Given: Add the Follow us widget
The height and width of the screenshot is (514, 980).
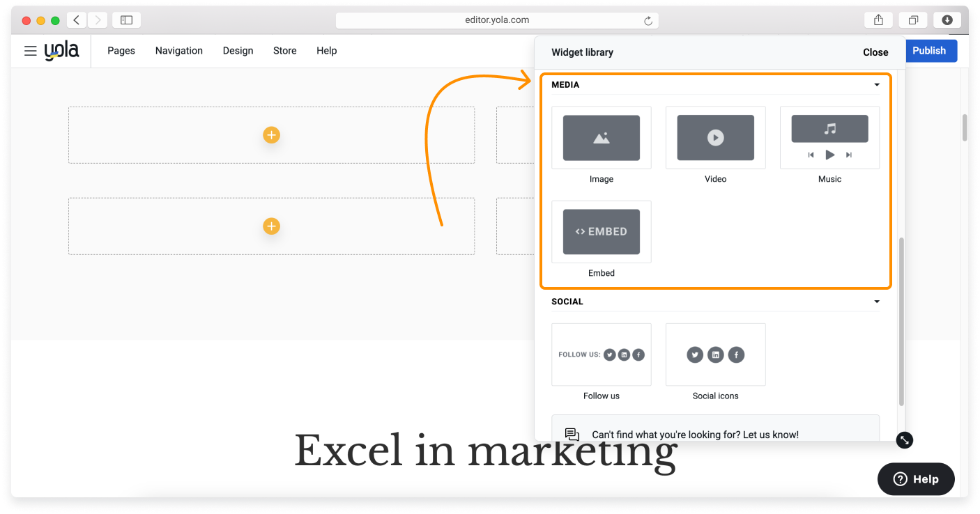Looking at the screenshot, I should 601,355.
